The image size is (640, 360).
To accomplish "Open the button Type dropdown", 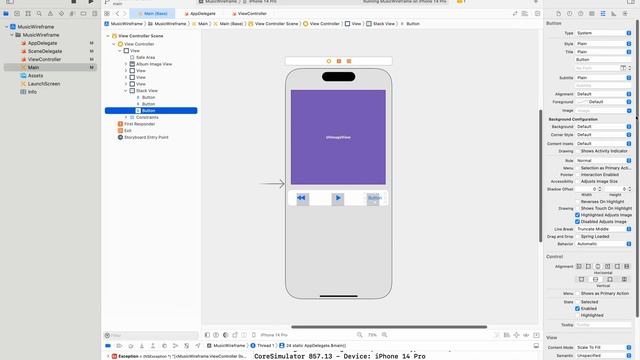I will [603, 33].
